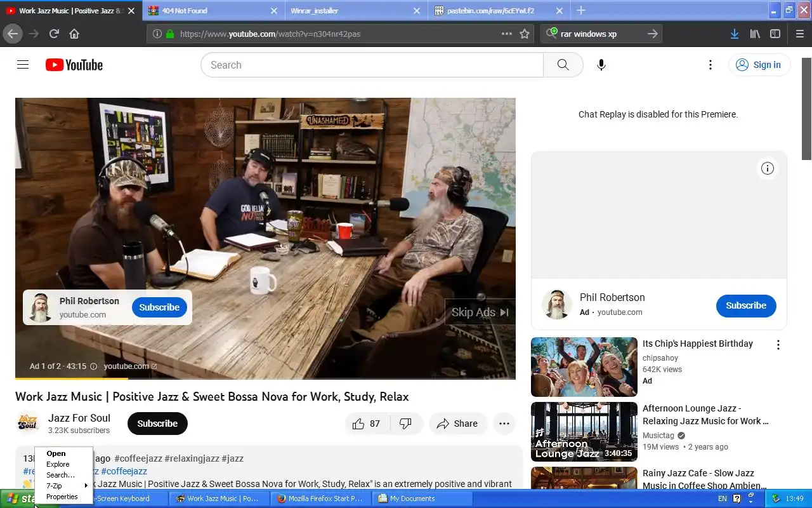Viewport: 812px width, 508px height.
Task: Open the #coffeejazz hashtag in second description line
Action: pyautogui.click(x=124, y=471)
